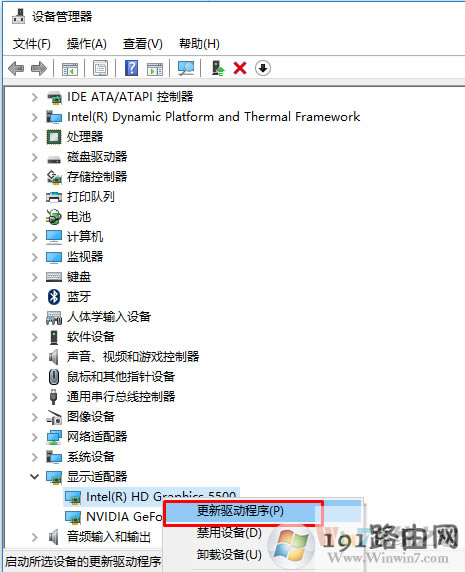Click the down-arrow Disable device toolbar icon

tap(263, 68)
